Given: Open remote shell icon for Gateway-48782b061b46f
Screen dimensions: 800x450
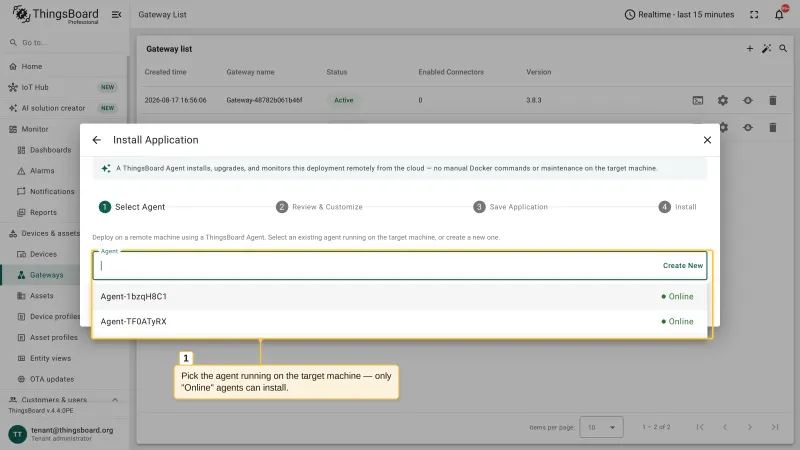Looking at the screenshot, I should (x=697, y=101).
